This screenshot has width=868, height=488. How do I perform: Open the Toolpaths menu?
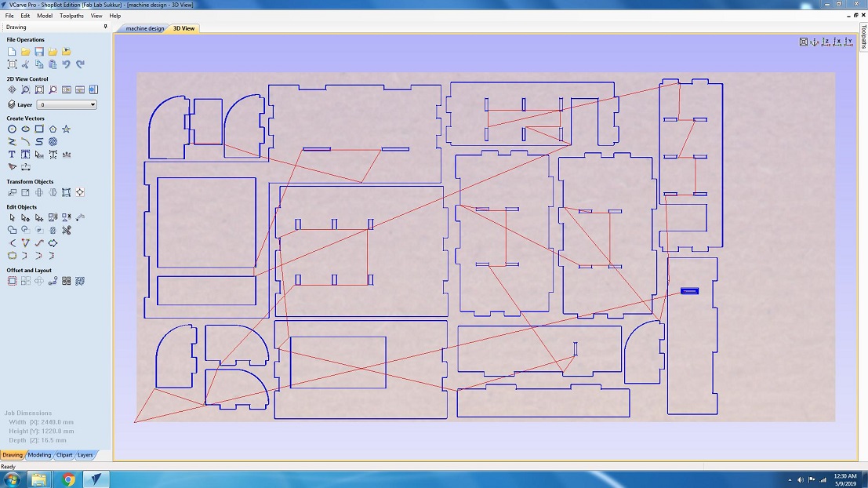(x=71, y=16)
